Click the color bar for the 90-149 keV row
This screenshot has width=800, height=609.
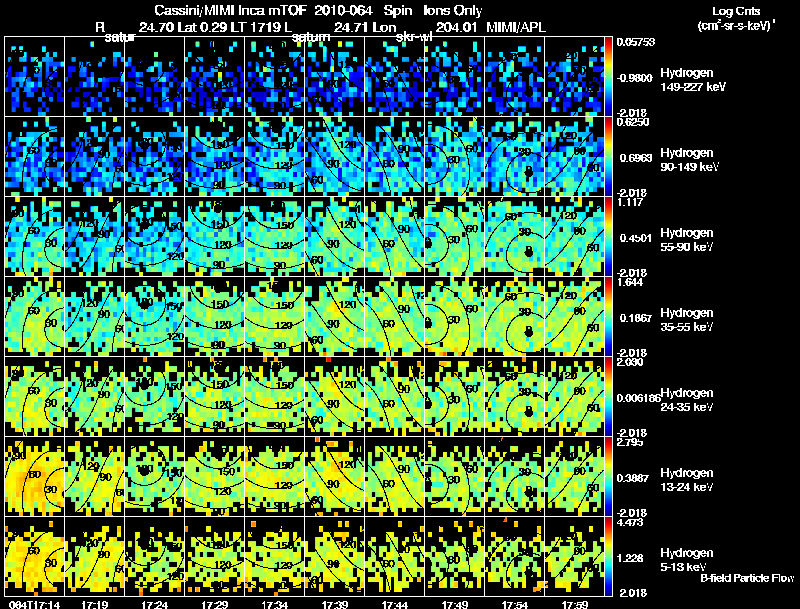click(608, 156)
